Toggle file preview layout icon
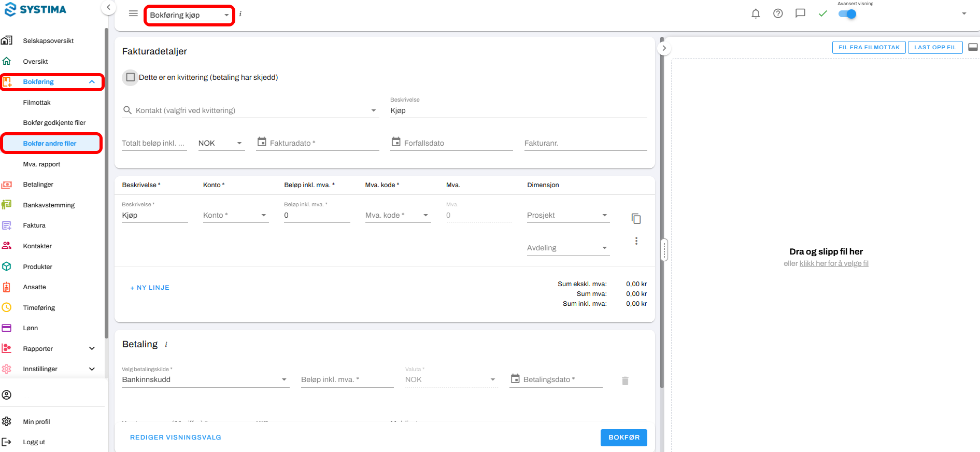 point(973,47)
